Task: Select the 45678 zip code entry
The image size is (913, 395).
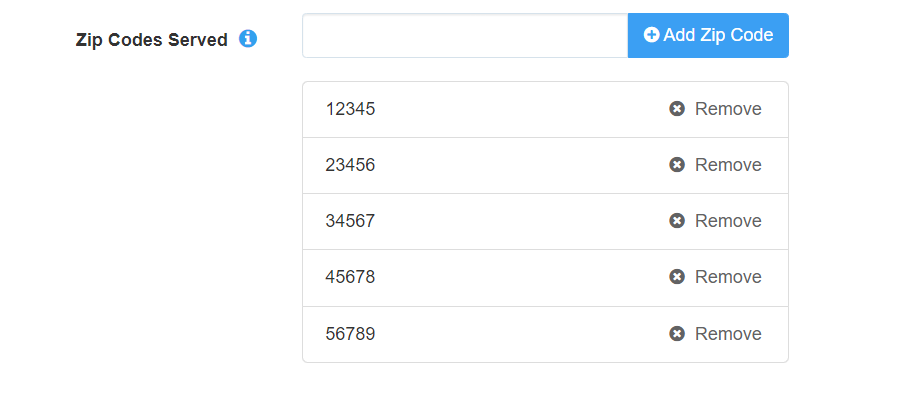Action: click(351, 277)
